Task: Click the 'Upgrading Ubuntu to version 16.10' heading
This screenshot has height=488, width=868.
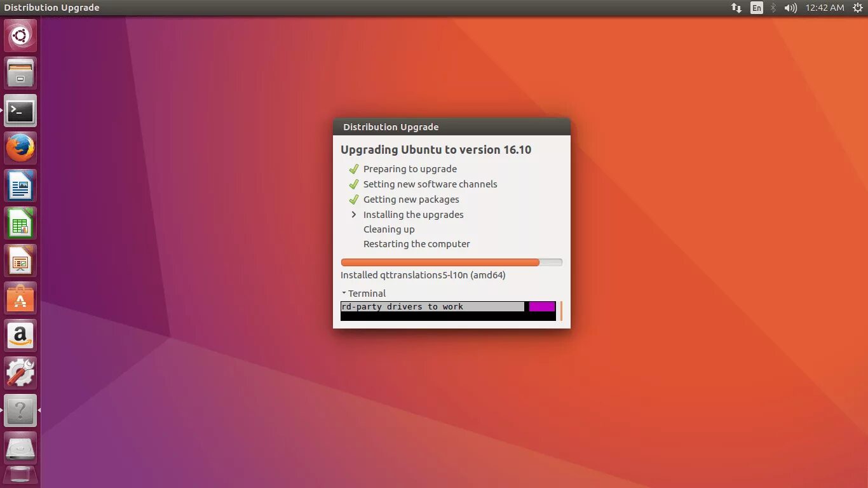Action: [436, 150]
